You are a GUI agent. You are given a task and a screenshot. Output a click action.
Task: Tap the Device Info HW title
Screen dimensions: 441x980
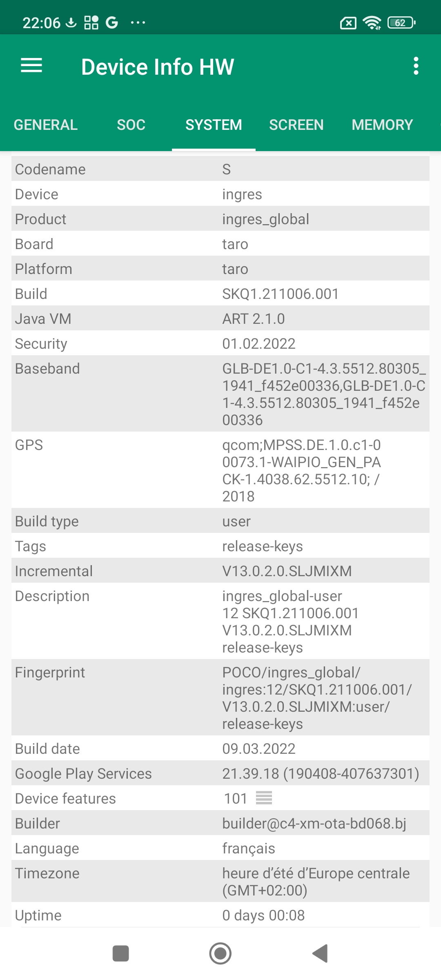click(x=158, y=67)
